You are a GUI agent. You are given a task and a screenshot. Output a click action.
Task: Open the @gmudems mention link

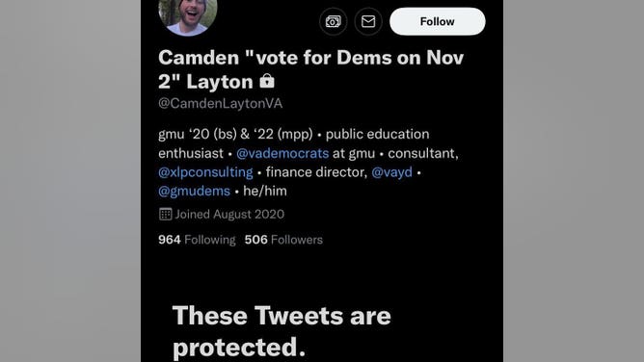(195, 191)
